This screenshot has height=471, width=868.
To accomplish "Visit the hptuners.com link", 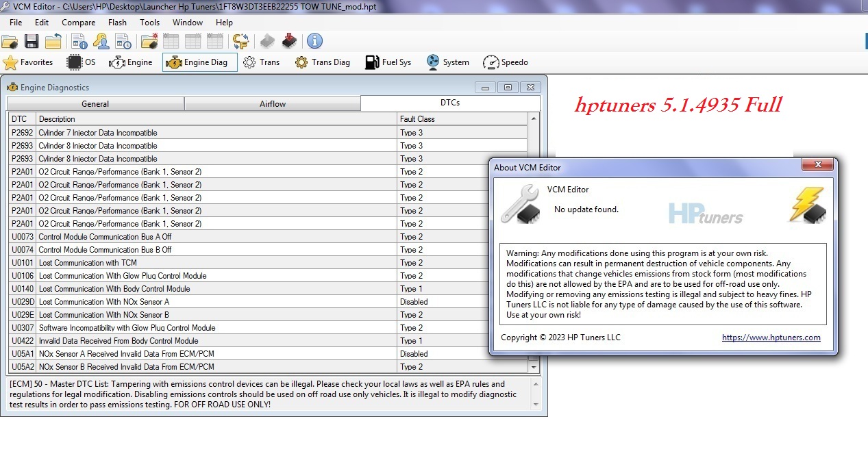I will [771, 338].
